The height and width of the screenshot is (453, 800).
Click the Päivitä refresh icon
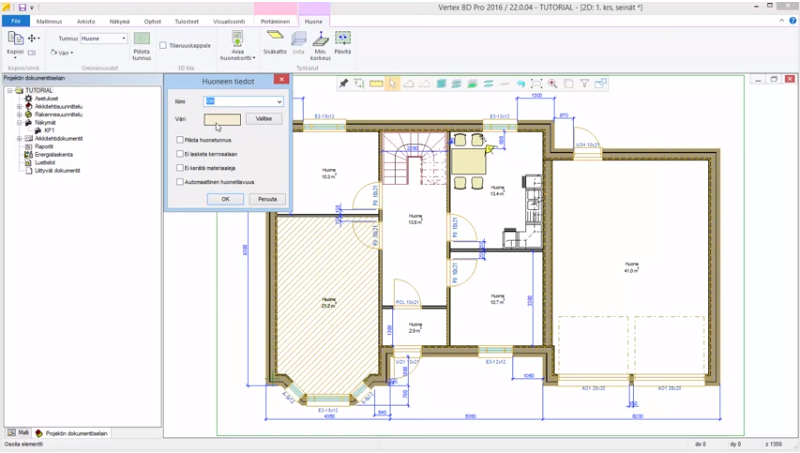point(343,40)
